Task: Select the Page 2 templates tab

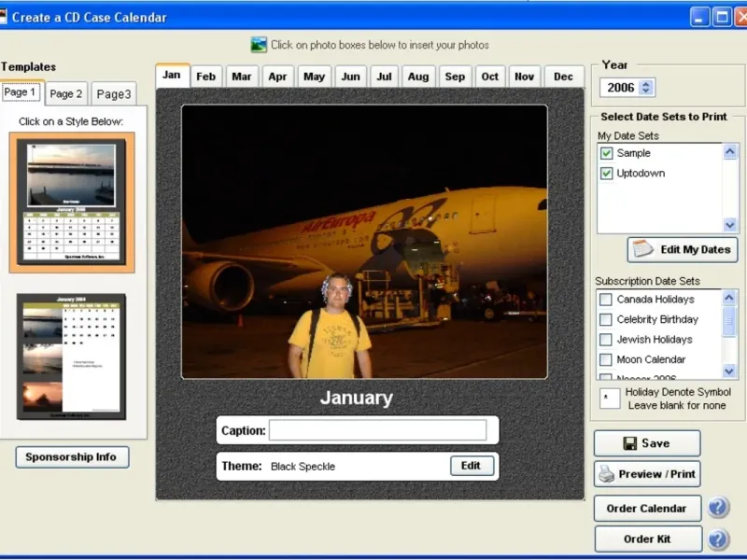Action: [x=66, y=94]
